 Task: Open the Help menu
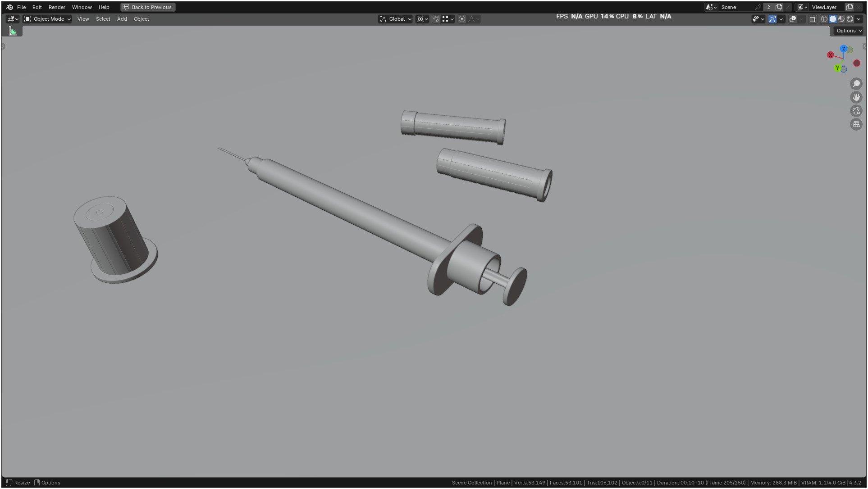click(x=104, y=7)
